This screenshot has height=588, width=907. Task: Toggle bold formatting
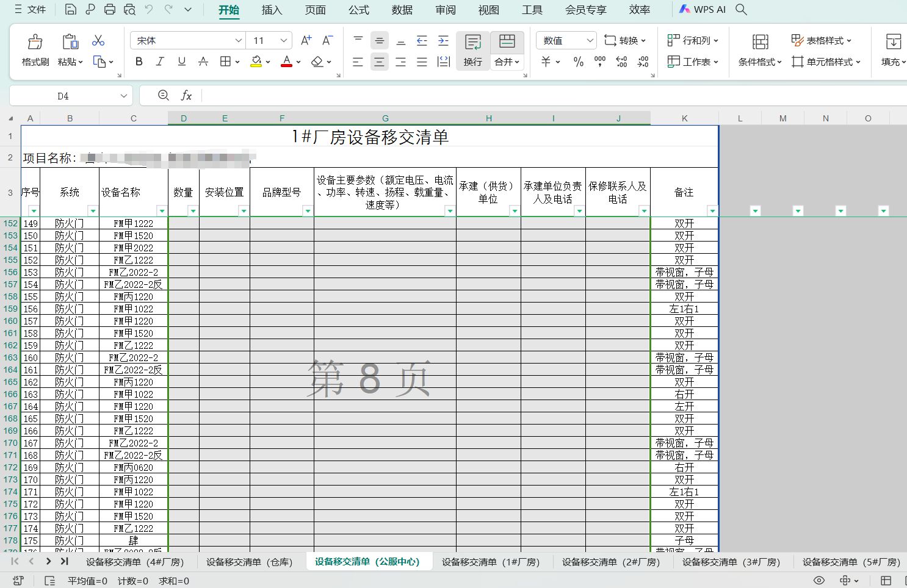(139, 62)
